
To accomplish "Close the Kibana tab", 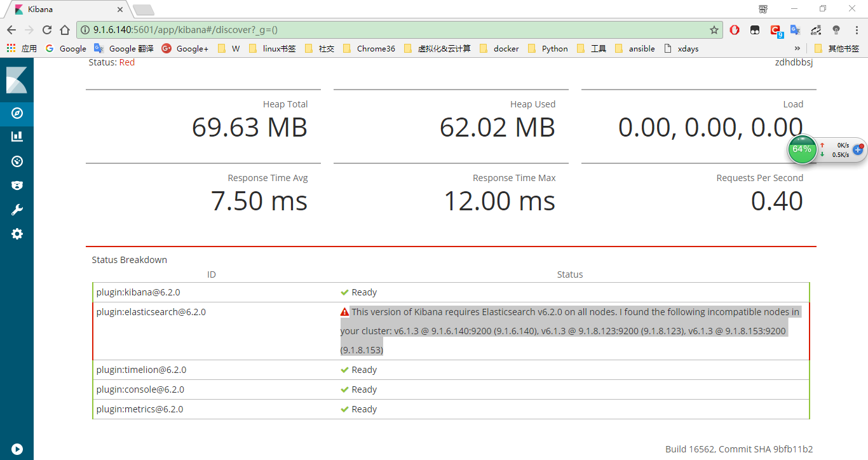I will pyautogui.click(x=120, y=10).
